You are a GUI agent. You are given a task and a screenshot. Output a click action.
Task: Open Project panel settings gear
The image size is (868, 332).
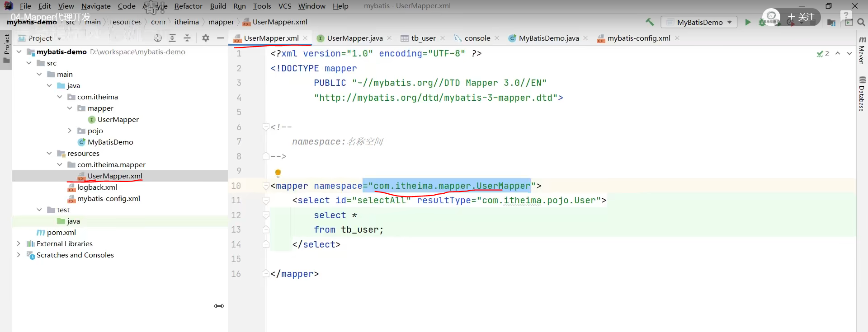tap(206, 38)
